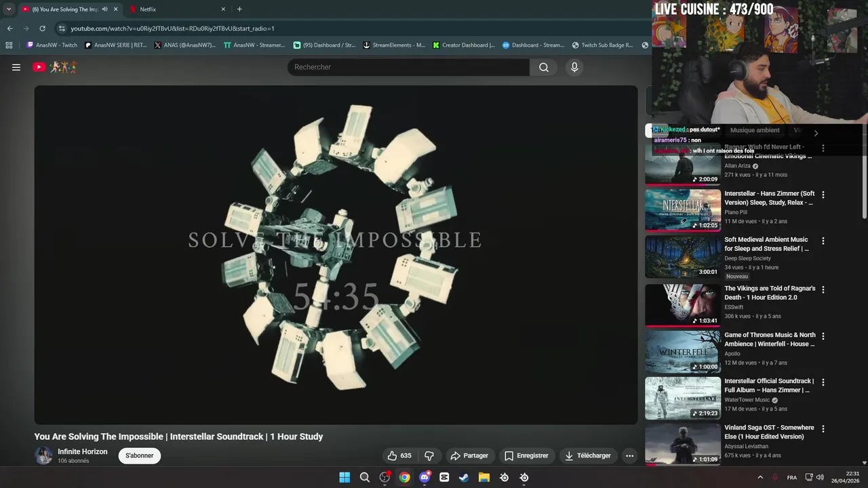Viewport: 868px width, 488px height.
Task: Dislike the video with thumbs down
Action: pyautogui.click(x=429, y=455)
